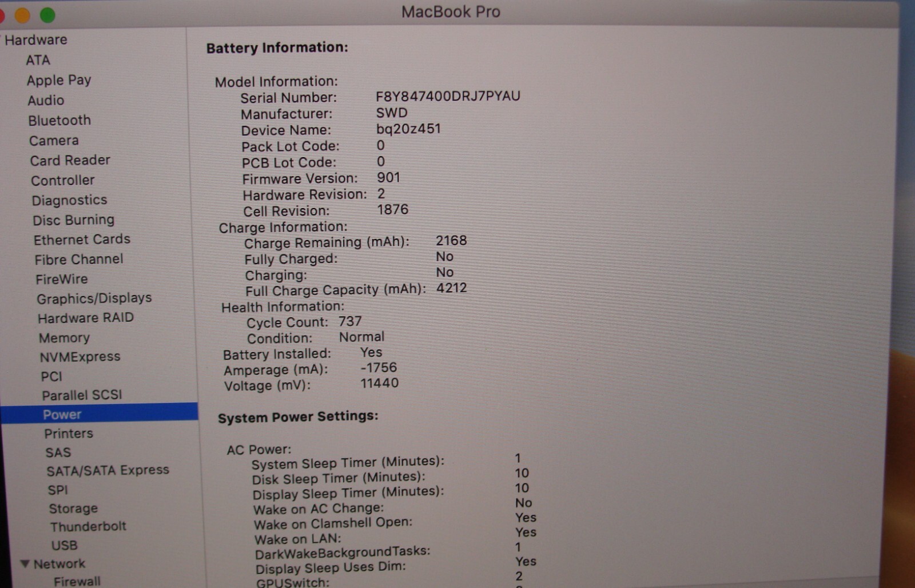Open Hardware RAID information

[86, 318]
